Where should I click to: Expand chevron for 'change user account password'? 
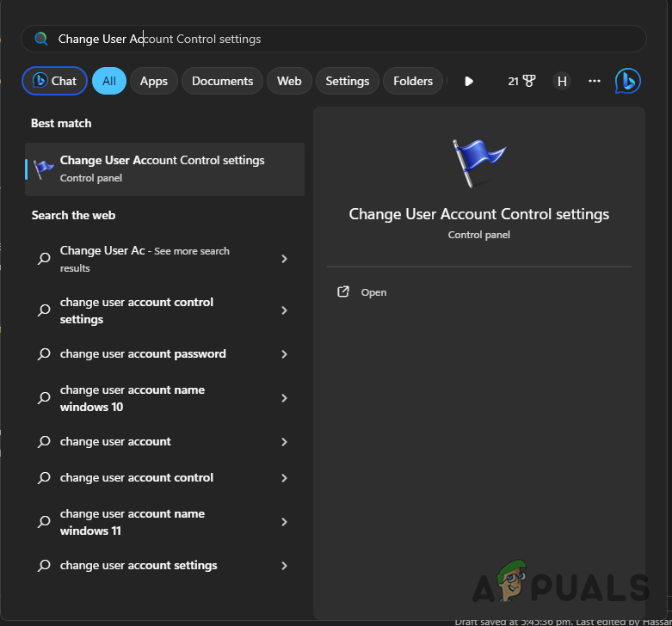pyautogui.click(x=284, y=354)
